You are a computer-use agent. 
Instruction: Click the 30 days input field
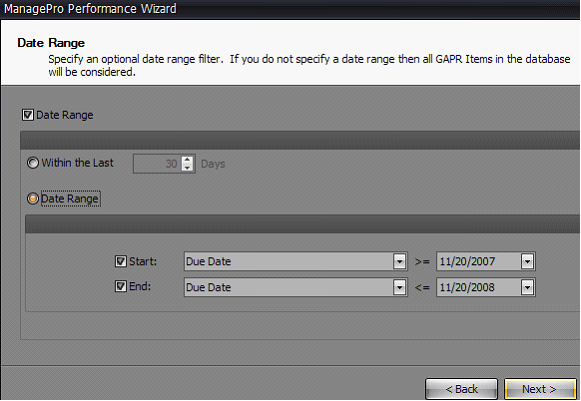coord(158,163)
